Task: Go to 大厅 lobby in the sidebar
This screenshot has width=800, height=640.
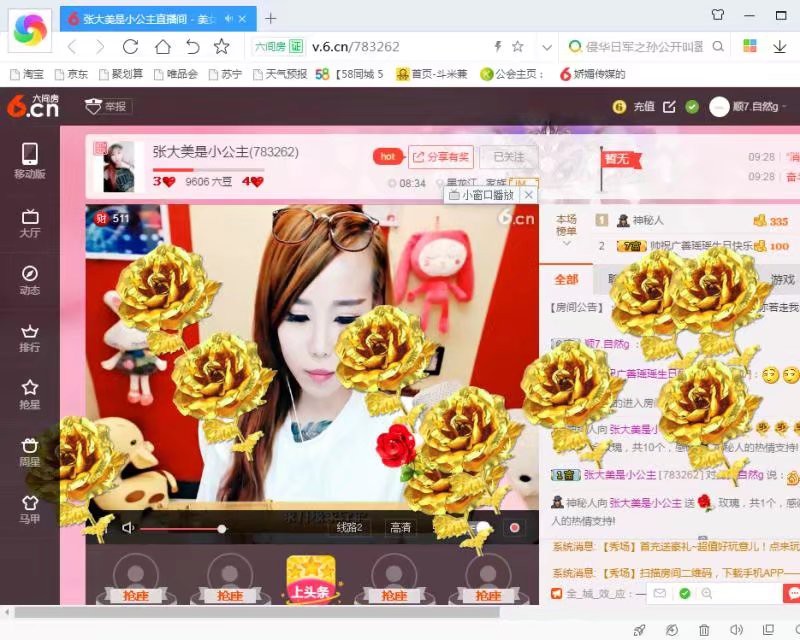Action: (x=30, y=224)
